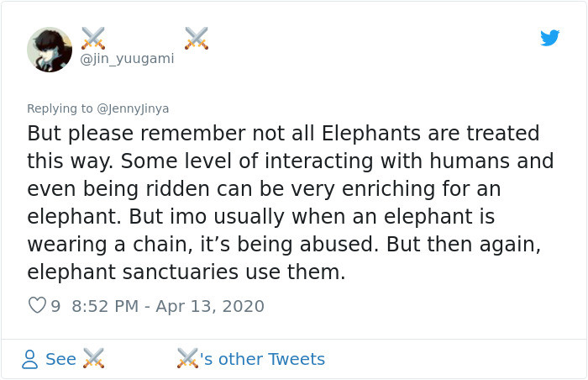Click the Twitter bird logo

point(549,38)
